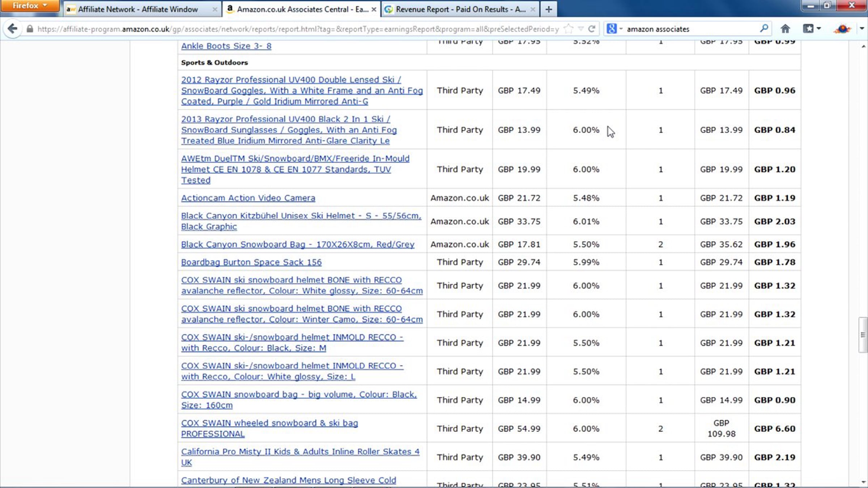Close the Amazon Associates Central tab

point(374,9)
